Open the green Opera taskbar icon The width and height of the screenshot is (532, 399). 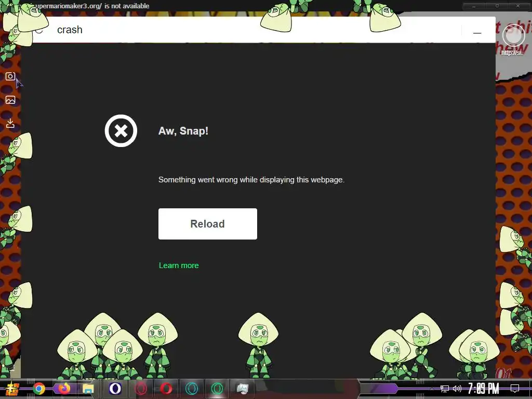click(x=217, y=389)
